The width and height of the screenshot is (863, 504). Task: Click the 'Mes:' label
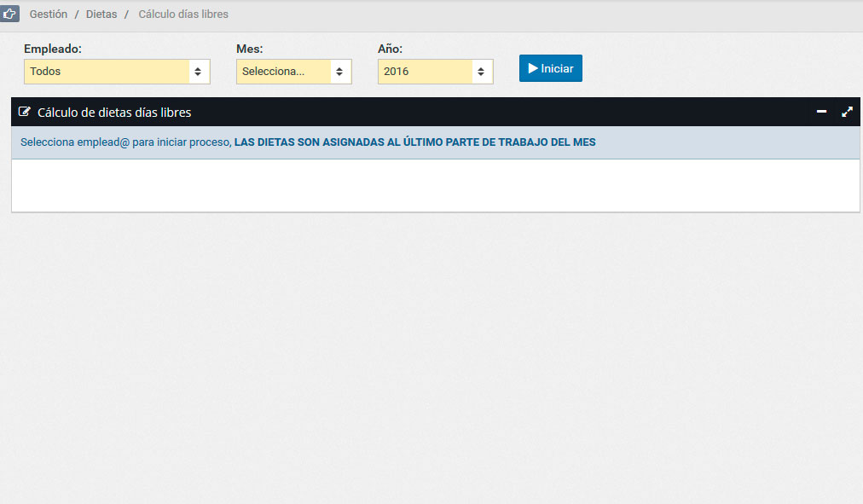point(249,49)
